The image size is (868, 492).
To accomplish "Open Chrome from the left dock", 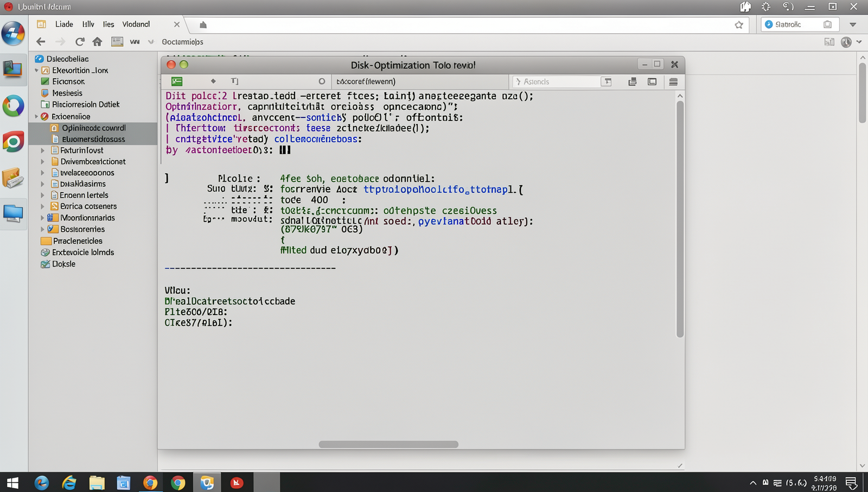I will point(14,142).
